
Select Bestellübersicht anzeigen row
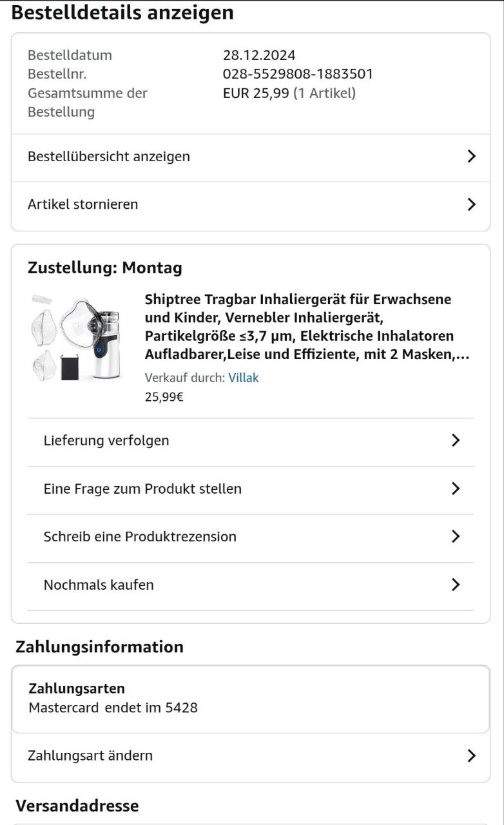(x=109, y=157)
